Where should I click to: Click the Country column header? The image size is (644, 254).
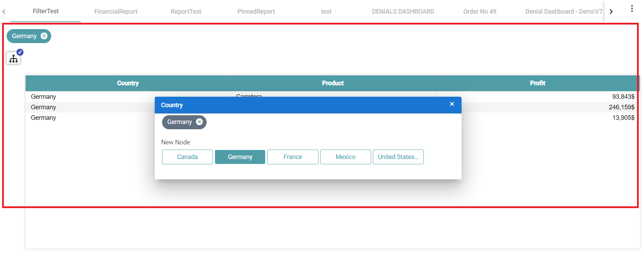(128, 83)
